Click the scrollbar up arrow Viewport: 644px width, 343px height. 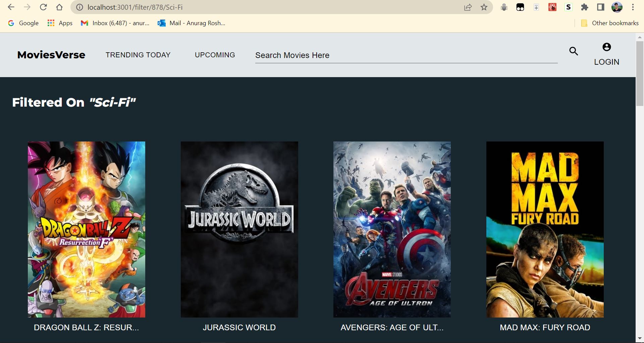(640, 37)
